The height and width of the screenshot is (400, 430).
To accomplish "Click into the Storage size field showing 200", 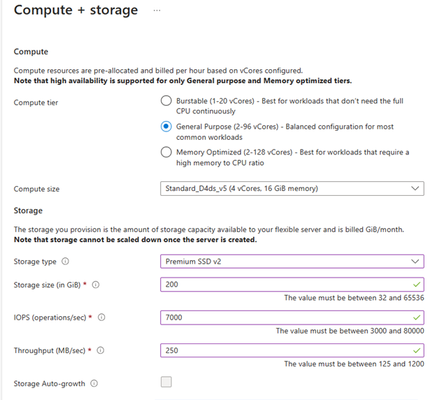I will [292, 284].
